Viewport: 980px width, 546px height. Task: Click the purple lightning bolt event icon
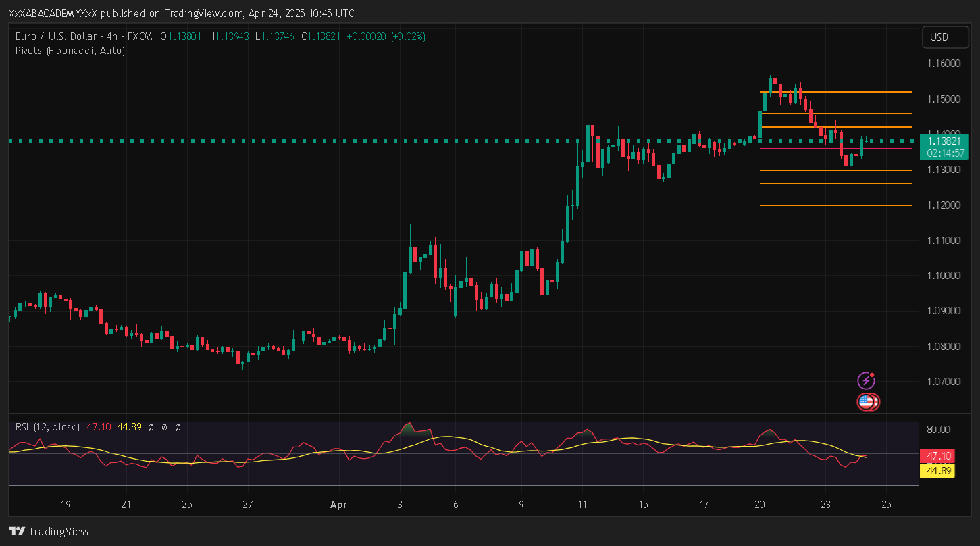(x=865, y=380)
